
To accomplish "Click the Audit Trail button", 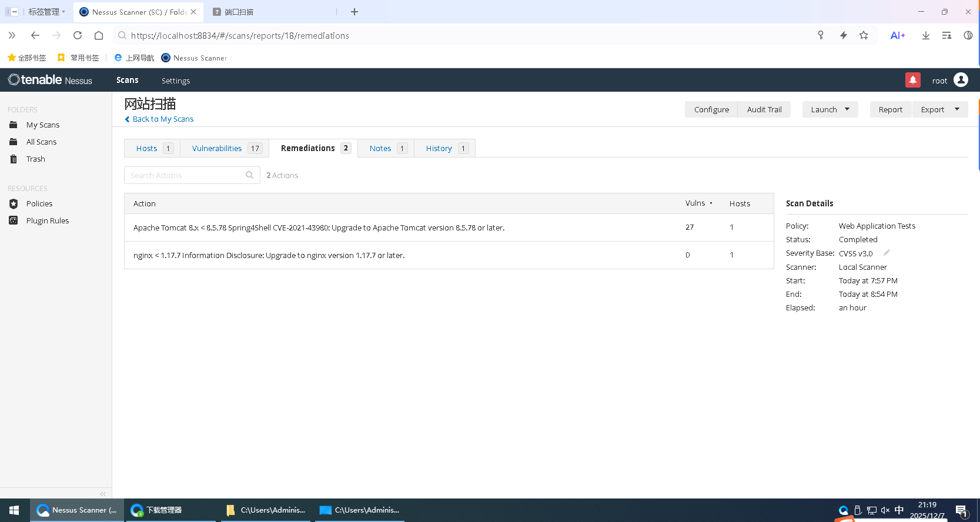I will (764, 109).
